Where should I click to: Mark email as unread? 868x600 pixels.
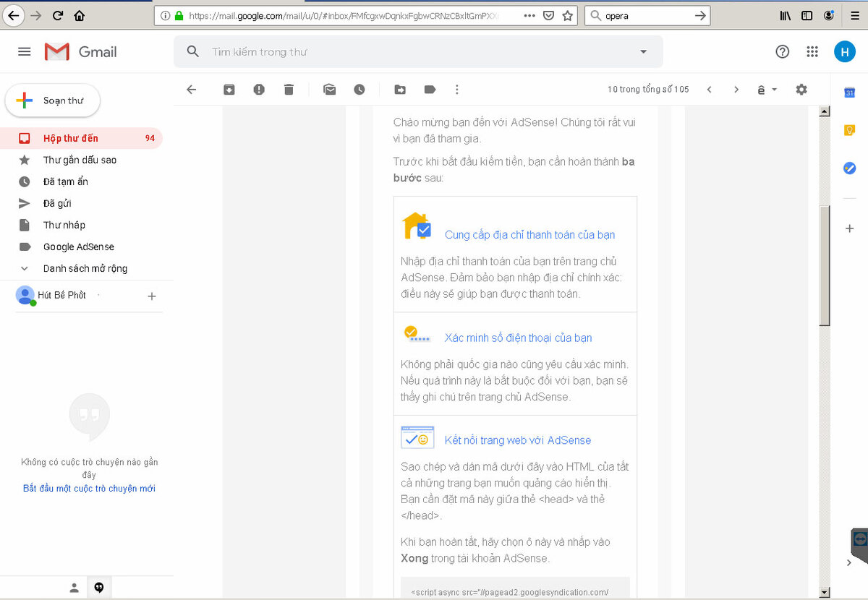point(330,90)
